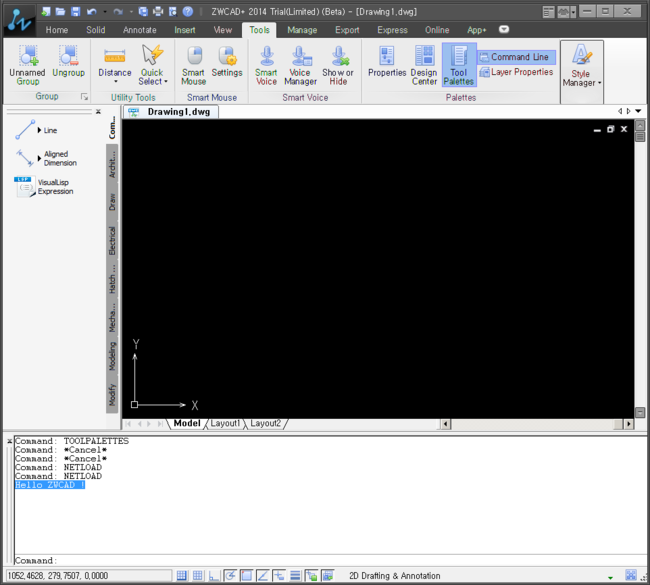Image resolution: width=650 pixels, height=585 pixels.
Task: Select the VisualLisp Expression palette tool
Action: [x=44, y=187]
